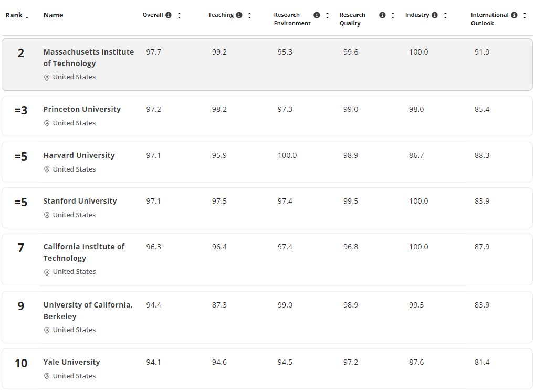Click the Name column header

click(53, 15)
